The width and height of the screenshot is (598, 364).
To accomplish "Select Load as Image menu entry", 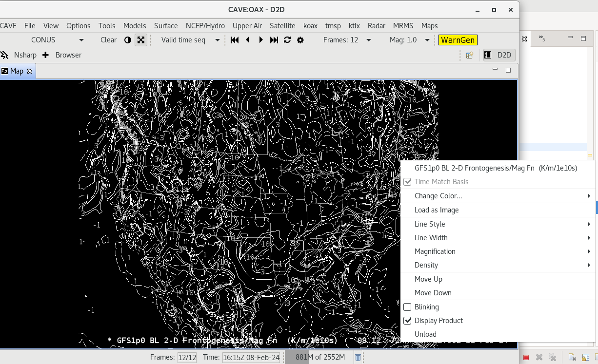I will coord(437,210).
